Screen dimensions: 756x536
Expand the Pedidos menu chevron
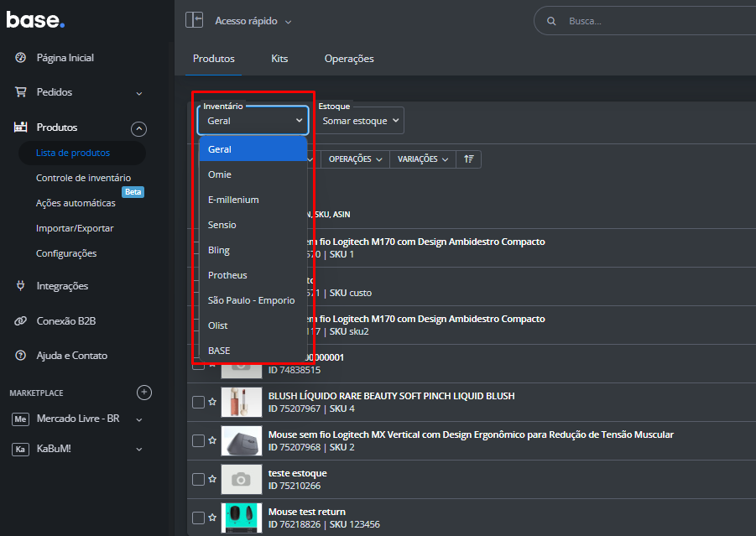coord(138,93)
